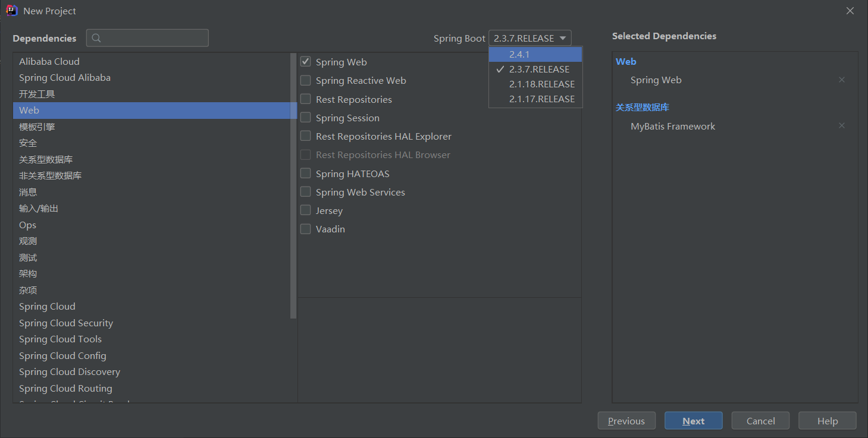868x438 pixels.
Task: Enable the Spring Session dependency
Action: tap(305, 118)
